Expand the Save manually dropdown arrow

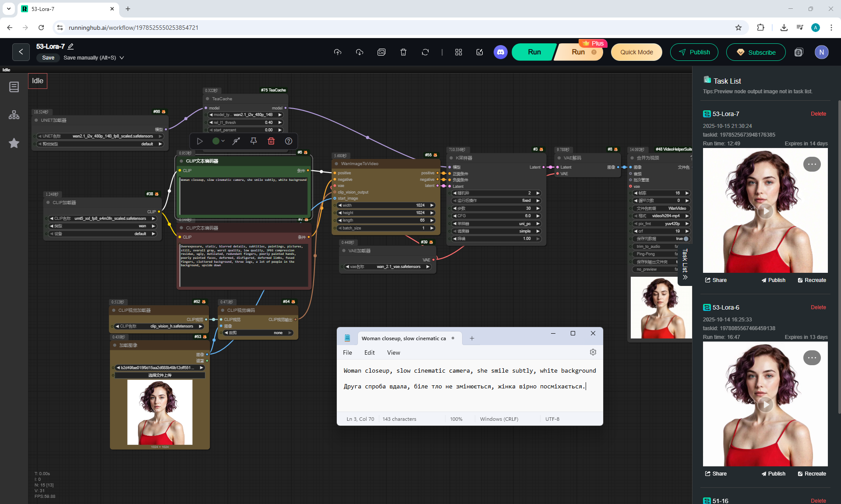[x=122, y=58]
